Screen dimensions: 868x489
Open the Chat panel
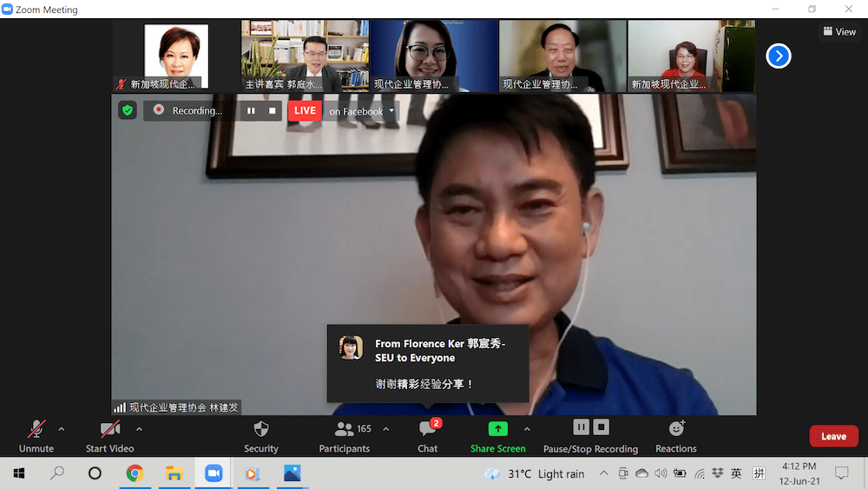428,436
